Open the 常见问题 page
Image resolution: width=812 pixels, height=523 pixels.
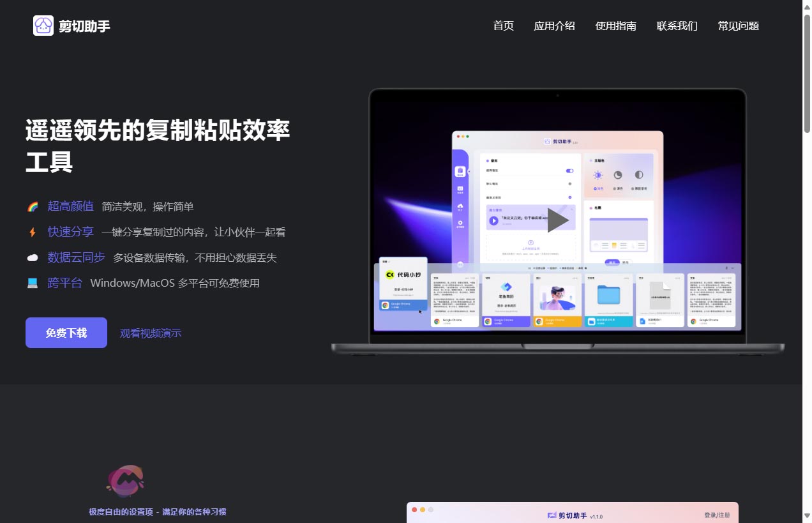point(738,26)
